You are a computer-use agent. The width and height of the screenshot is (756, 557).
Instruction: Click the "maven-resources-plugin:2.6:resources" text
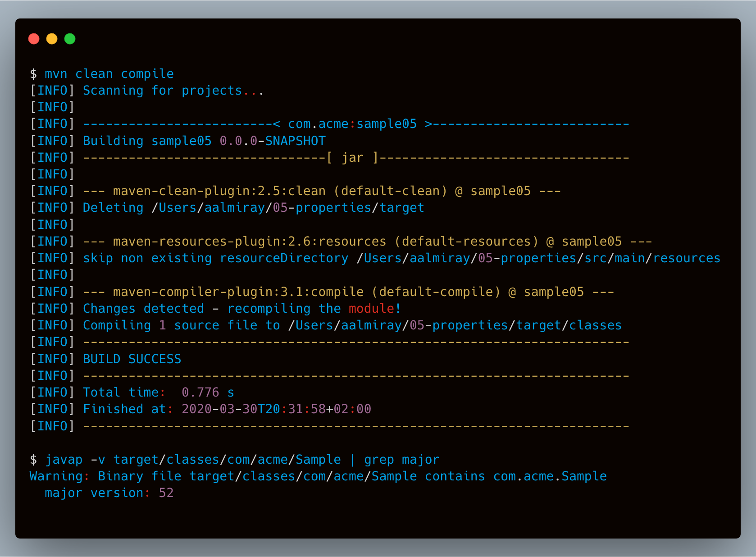coord(249,242)
